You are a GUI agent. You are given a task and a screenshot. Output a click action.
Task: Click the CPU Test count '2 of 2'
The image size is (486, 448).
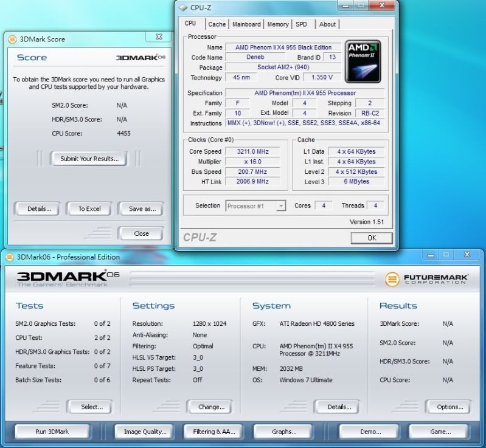102,338
